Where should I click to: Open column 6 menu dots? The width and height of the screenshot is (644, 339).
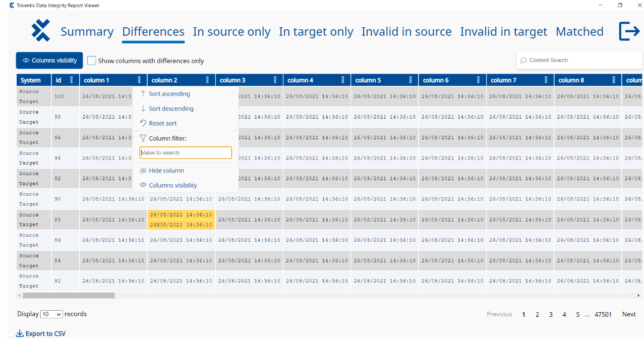(x=479, y=80)
